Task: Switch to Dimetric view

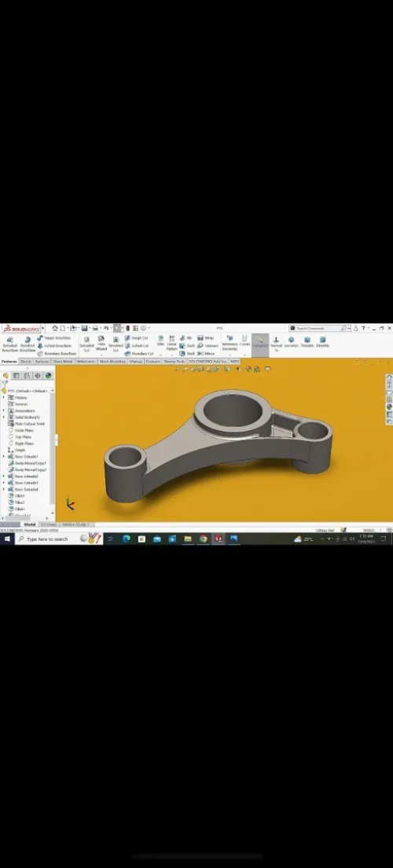Action: tap(323, 342)
